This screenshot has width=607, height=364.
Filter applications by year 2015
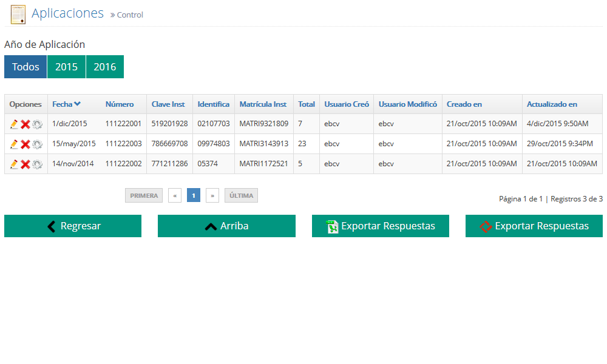coord(66,67)
